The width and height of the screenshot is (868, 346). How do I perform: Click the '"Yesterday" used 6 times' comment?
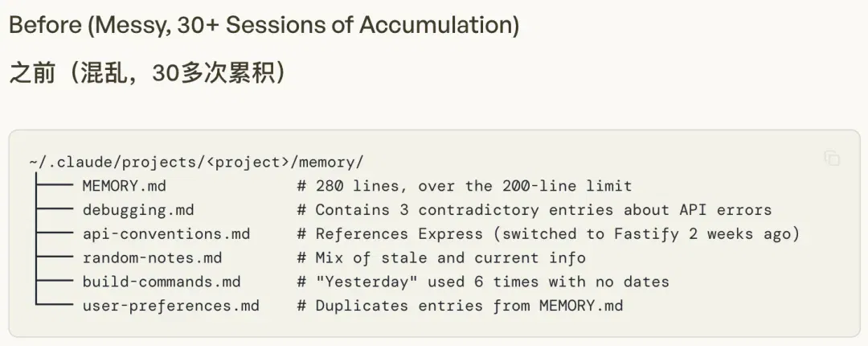tap(483, 281)
